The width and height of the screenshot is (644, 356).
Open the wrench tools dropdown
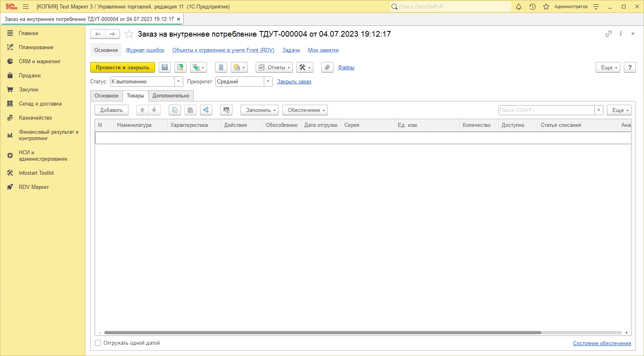305,67
